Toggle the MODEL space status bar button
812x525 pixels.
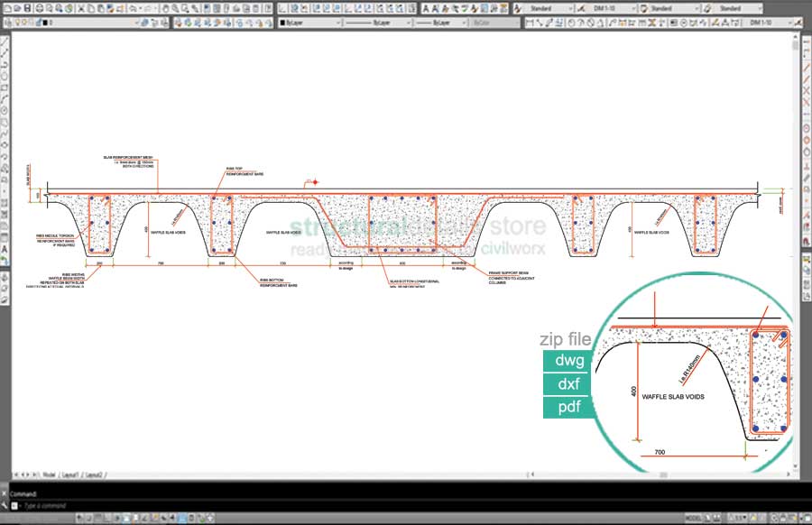tap(693, 519)
